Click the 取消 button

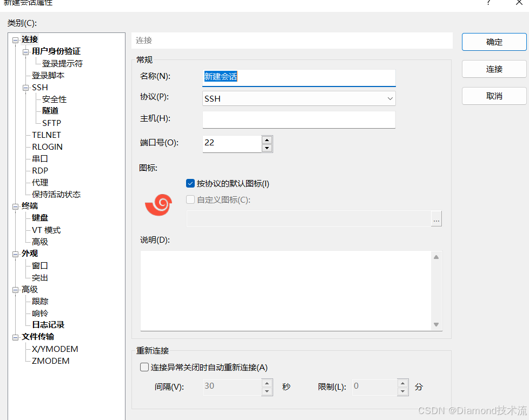[494, 96]
